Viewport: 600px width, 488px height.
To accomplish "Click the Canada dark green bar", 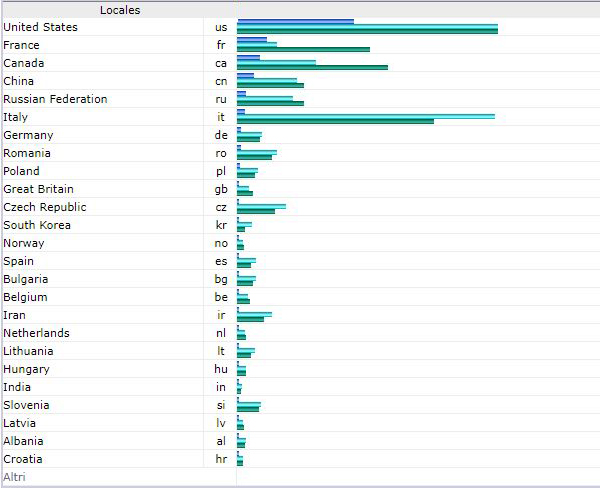I will coord(312,67).
